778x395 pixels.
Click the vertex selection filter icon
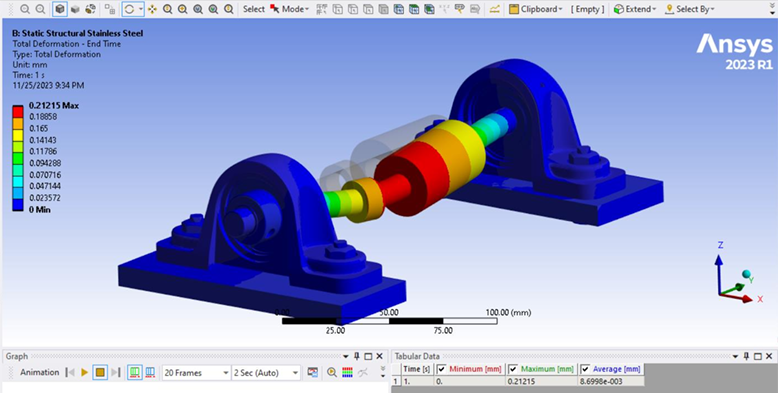pyautogui.click(x=322, y=9)
